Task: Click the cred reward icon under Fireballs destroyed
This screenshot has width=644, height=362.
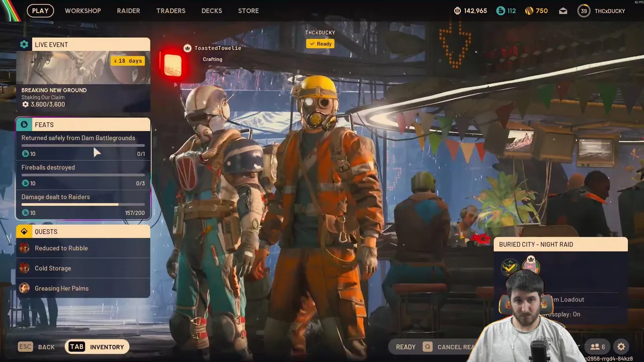Action: tap(26, 183)
